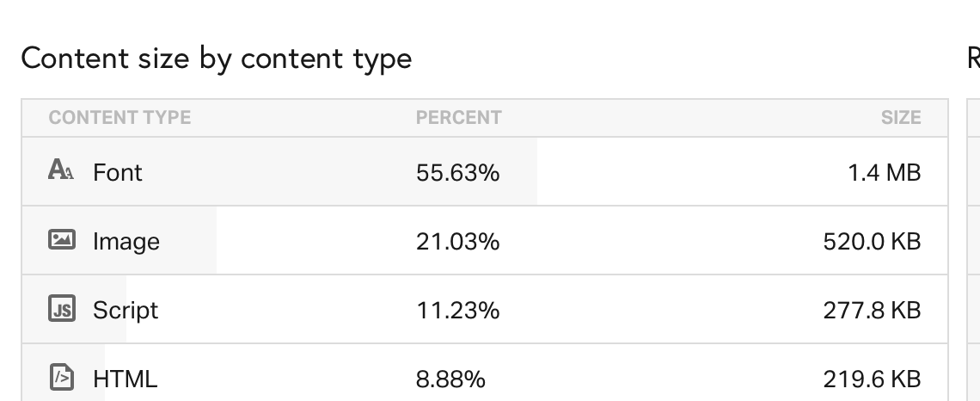
Task: Click the 219.6 KB HTML size value
Action: tap(872, 378)
